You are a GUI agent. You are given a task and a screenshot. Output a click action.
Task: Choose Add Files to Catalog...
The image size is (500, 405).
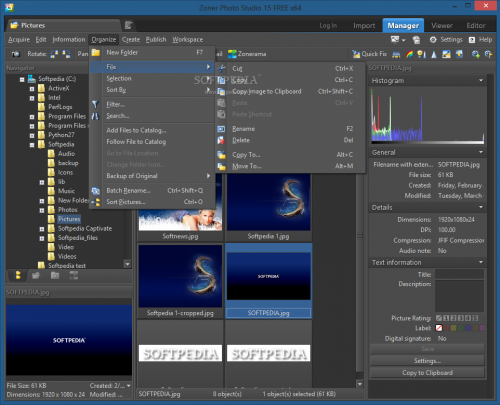pos(152,130)
